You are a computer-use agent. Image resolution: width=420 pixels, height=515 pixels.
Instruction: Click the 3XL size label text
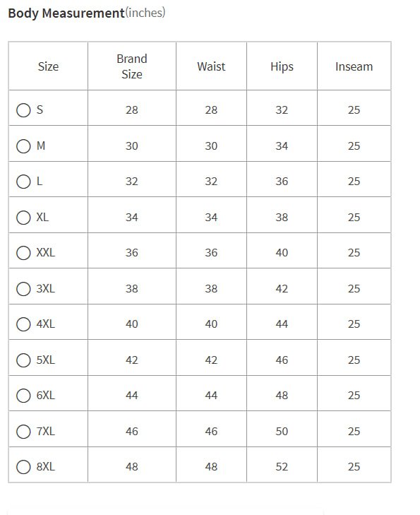[x=46, y=289]
